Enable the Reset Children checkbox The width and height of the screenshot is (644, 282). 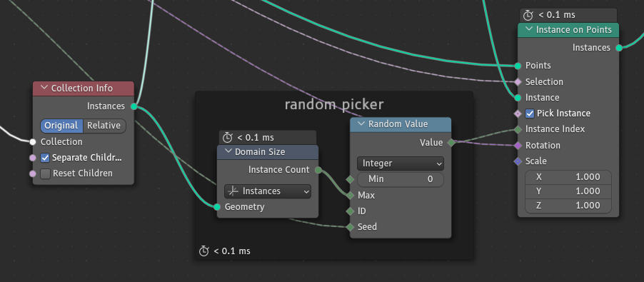[x=45, y=173]
